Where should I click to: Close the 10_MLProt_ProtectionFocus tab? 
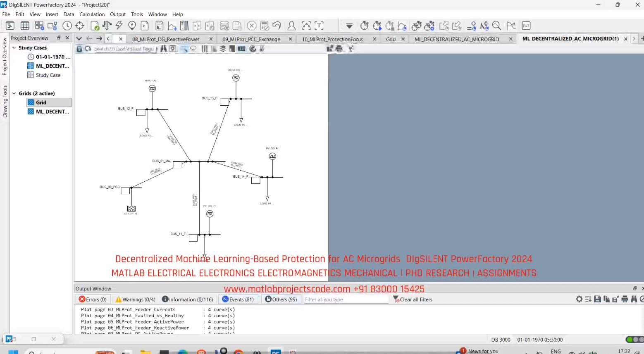[374, 39]
